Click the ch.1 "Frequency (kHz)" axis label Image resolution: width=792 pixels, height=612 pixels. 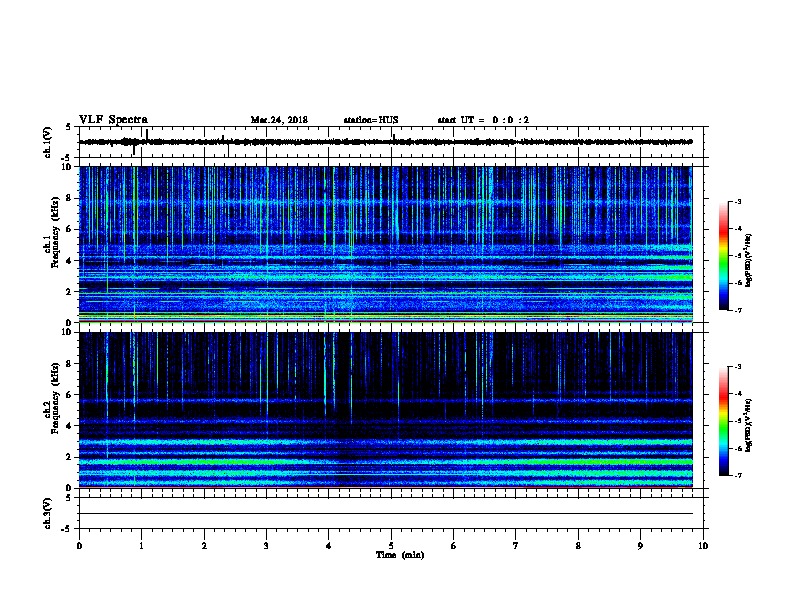(55, 232)
